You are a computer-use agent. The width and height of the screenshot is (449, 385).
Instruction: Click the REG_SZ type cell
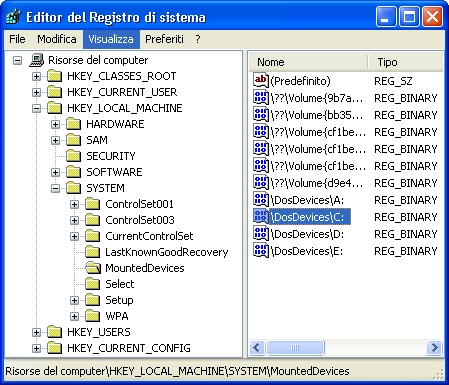393,81
